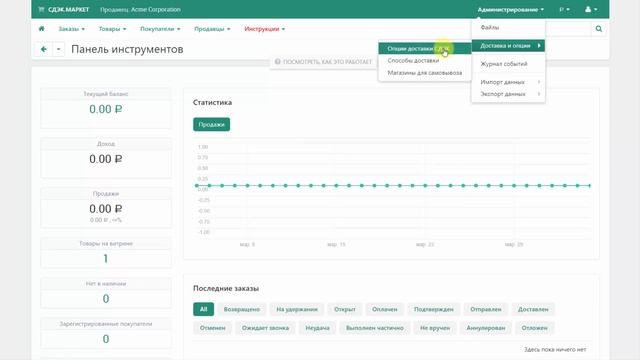The height and width of the screenshot is (360, 640).
Task: Filter orders by Отложен
Action: pyautogui.click(x=534, y=328)
